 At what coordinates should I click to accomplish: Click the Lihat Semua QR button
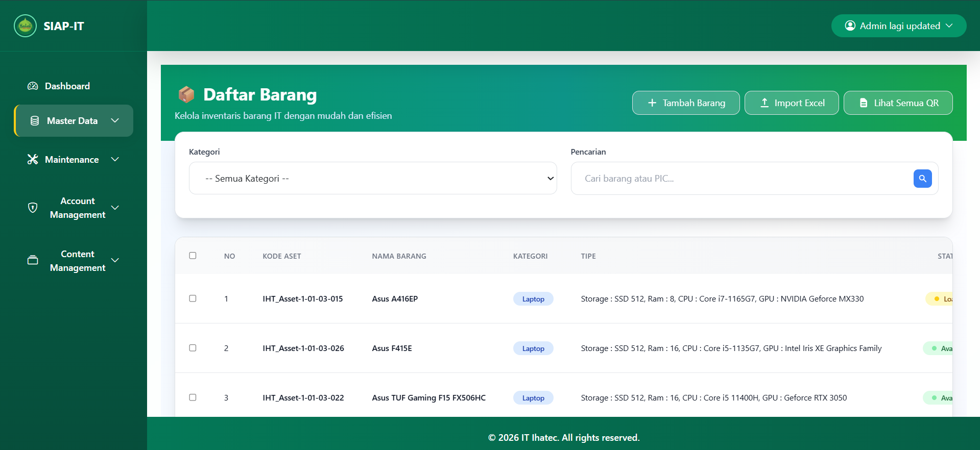[898, 103]
